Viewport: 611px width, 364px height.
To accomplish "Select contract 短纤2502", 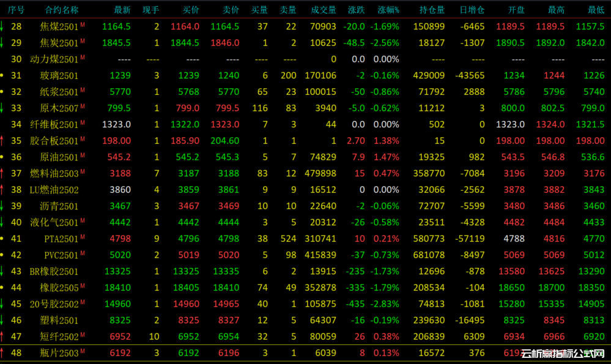I will click(59, 336).
